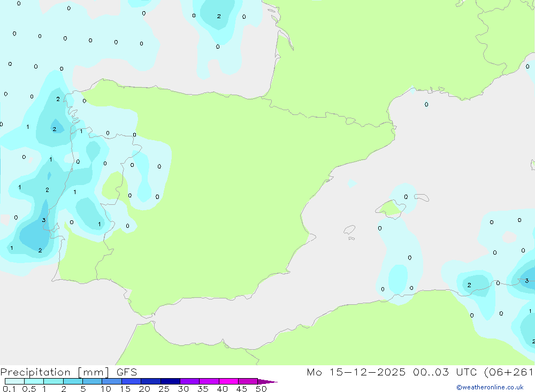
Task: Click the legend value label '25'
Action: pos(164,389)
